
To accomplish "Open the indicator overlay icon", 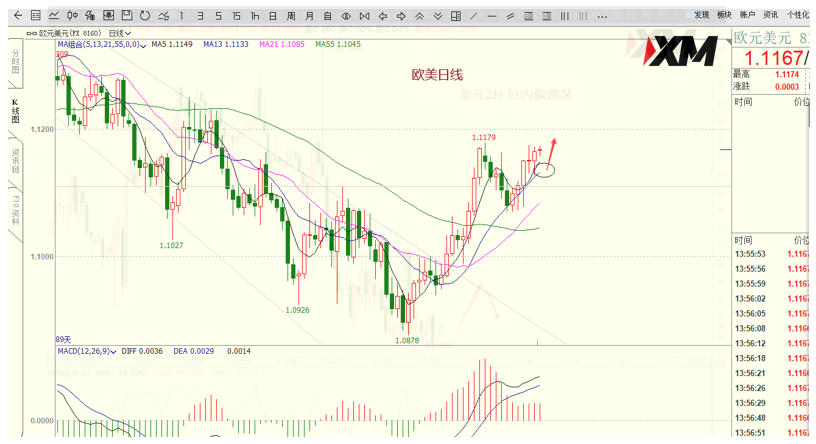I will click(90, 16).
